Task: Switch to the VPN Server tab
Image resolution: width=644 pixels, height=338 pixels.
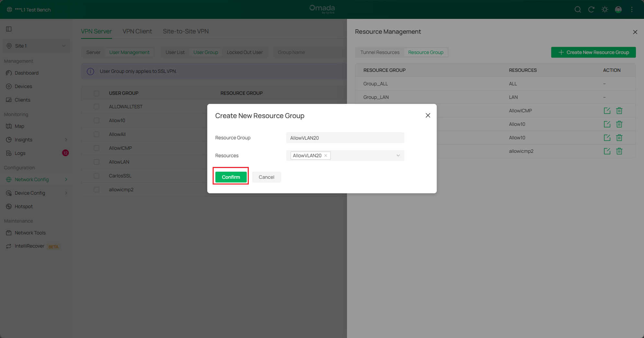Action: (96, 31)
